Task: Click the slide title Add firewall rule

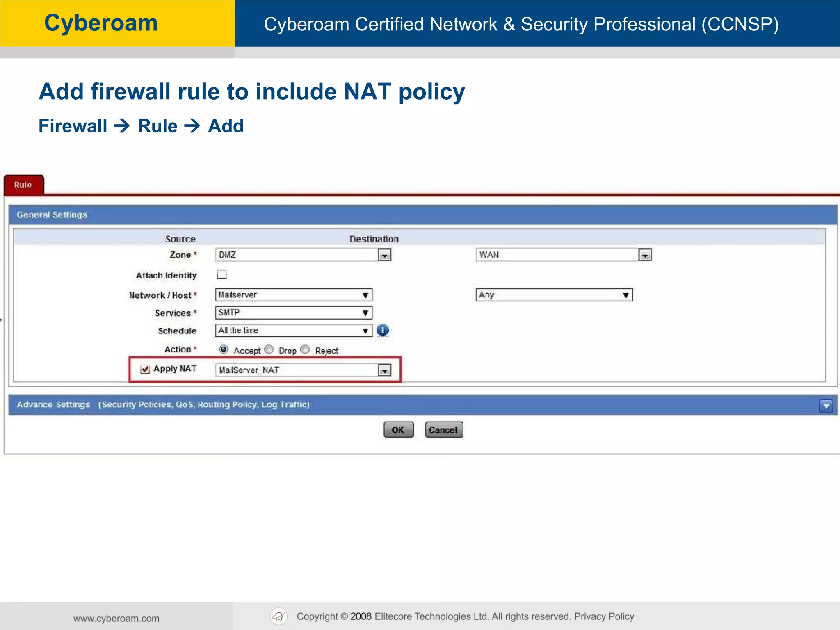Action: [252, 92]
